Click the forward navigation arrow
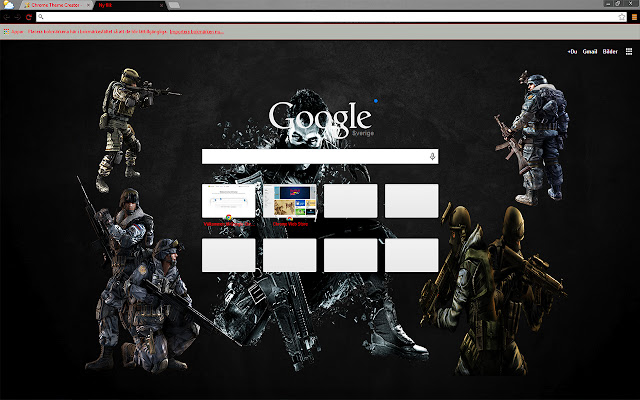 pyautogui.click(x=18, y=17)
